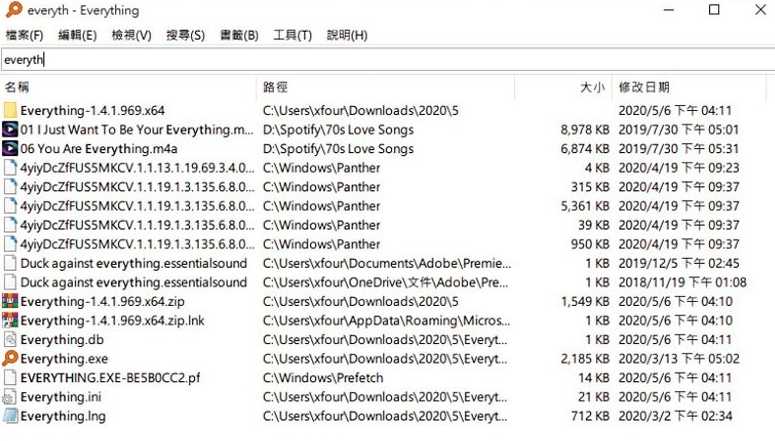This screenshot has width=775, height=441.
Task: Click the Everything magnifier icon in the title bar
Action: point(14,9)
